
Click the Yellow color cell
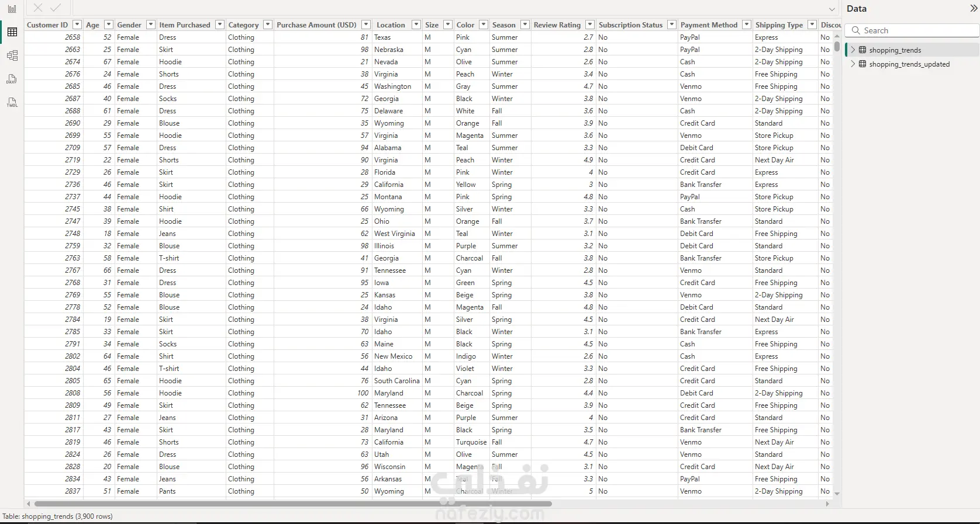pyautogui.click(x=471, y=184)
